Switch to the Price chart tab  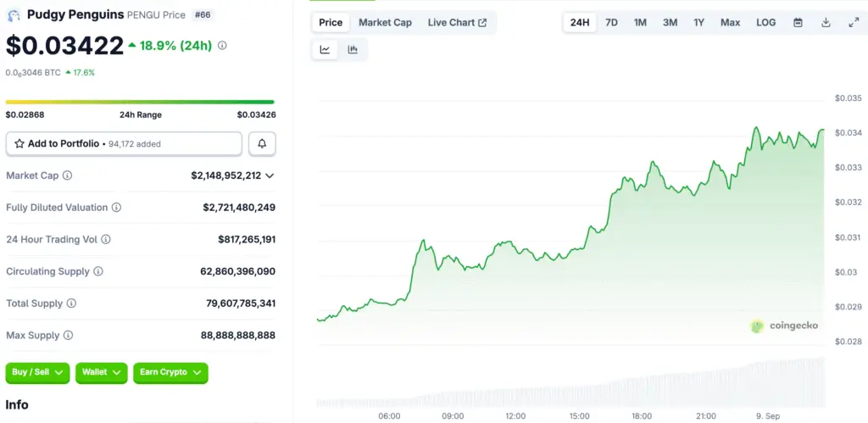331,23
